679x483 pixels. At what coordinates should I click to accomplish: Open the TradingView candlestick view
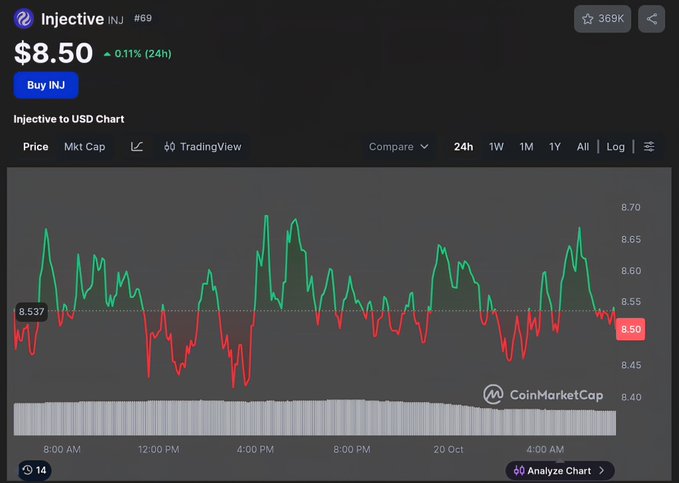click(203, 147)
